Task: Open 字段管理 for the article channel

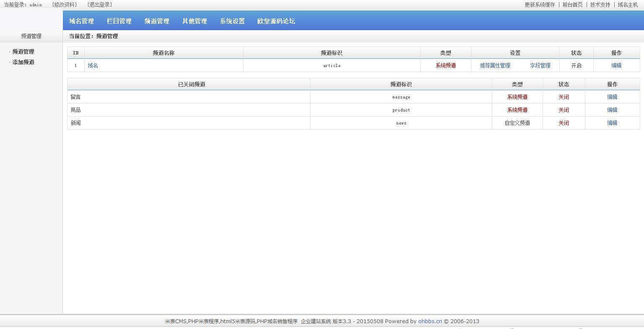Action: 540,65
